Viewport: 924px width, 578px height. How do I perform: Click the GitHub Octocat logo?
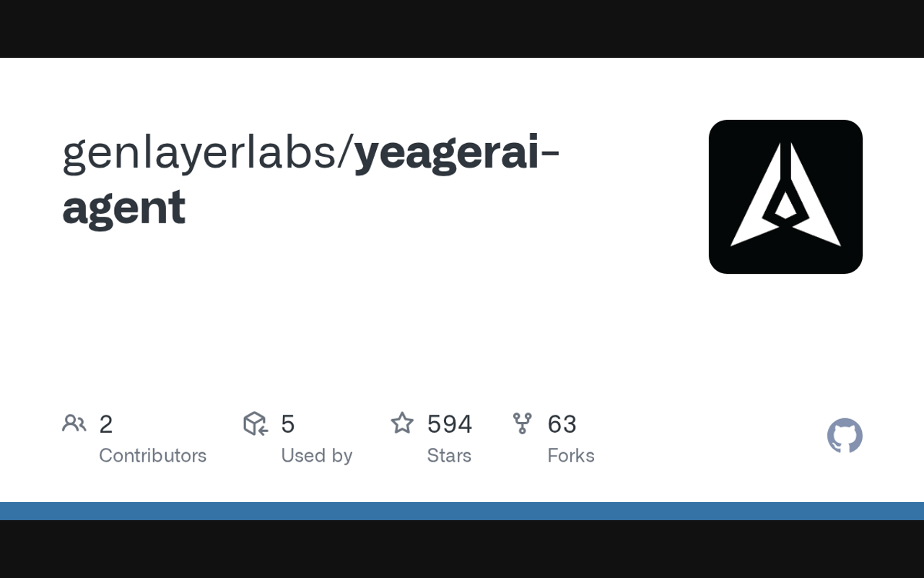click(x=845, y=436)
